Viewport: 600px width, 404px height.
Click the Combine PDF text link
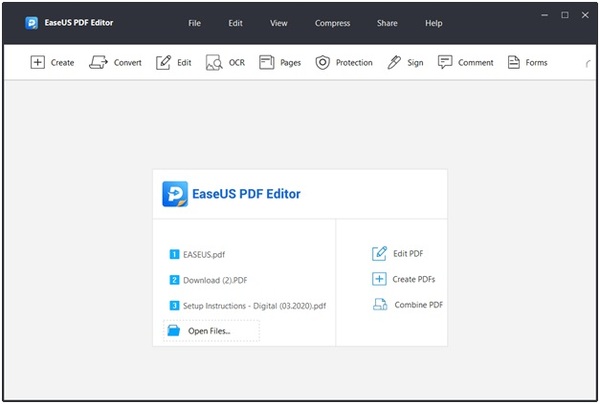(419, 305)
